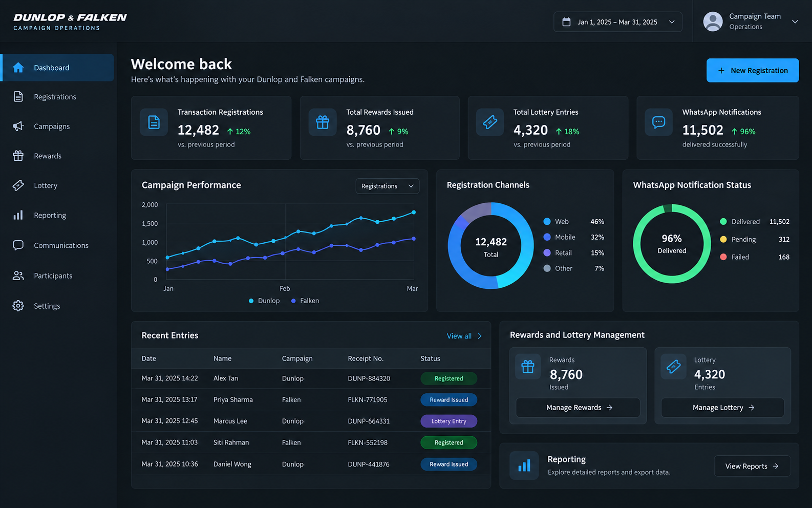Click the Manage Lottery button
This screenshot has height=508, width=812.
tap(723, 408)
